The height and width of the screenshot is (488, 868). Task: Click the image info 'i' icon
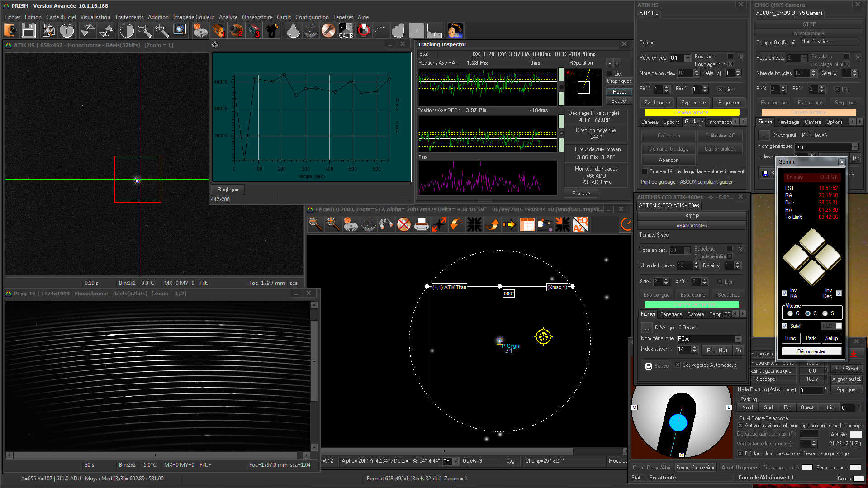click(67, 30)
